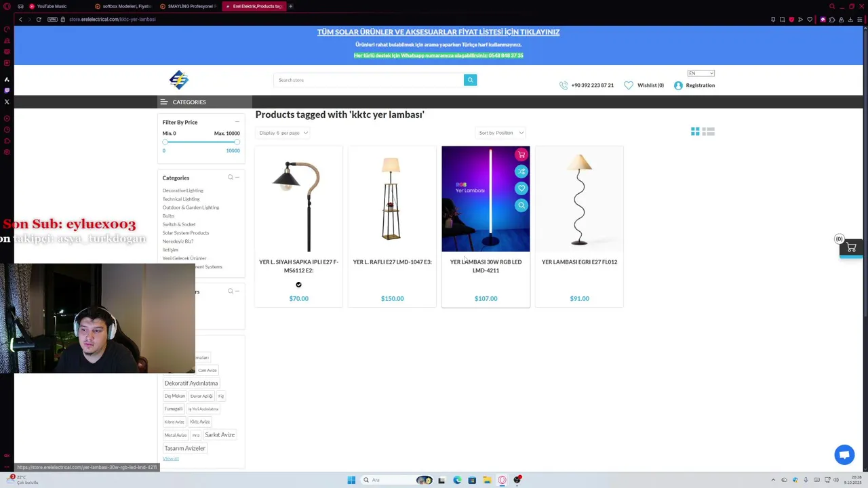The height and width of the screenshot is (488, 868).
Task: Click the Erel Elektrik store logo
Action: tap(179, 80)
